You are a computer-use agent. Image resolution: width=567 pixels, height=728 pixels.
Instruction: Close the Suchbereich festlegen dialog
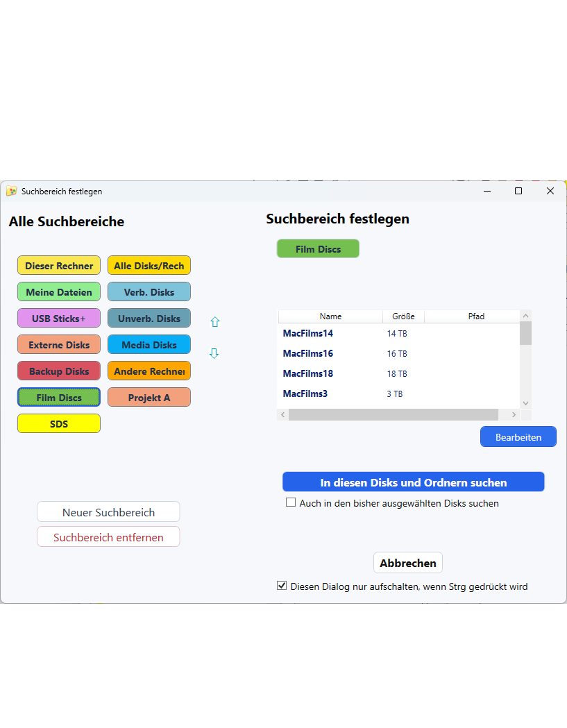tap(550, 191)
